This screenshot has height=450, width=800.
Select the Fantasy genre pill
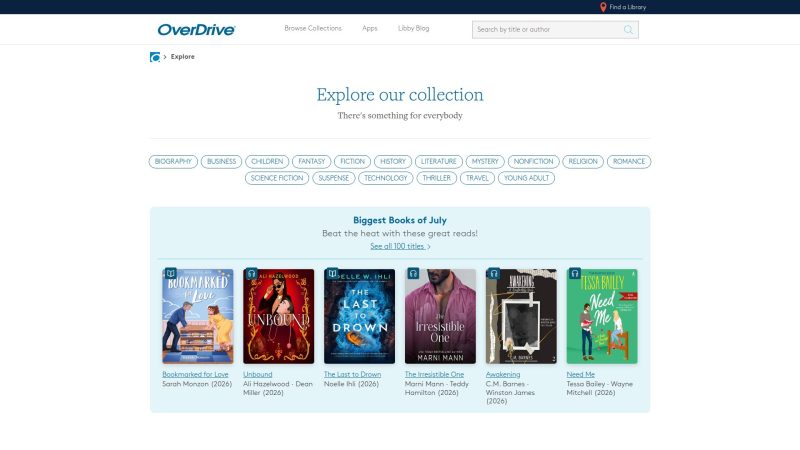312,162
